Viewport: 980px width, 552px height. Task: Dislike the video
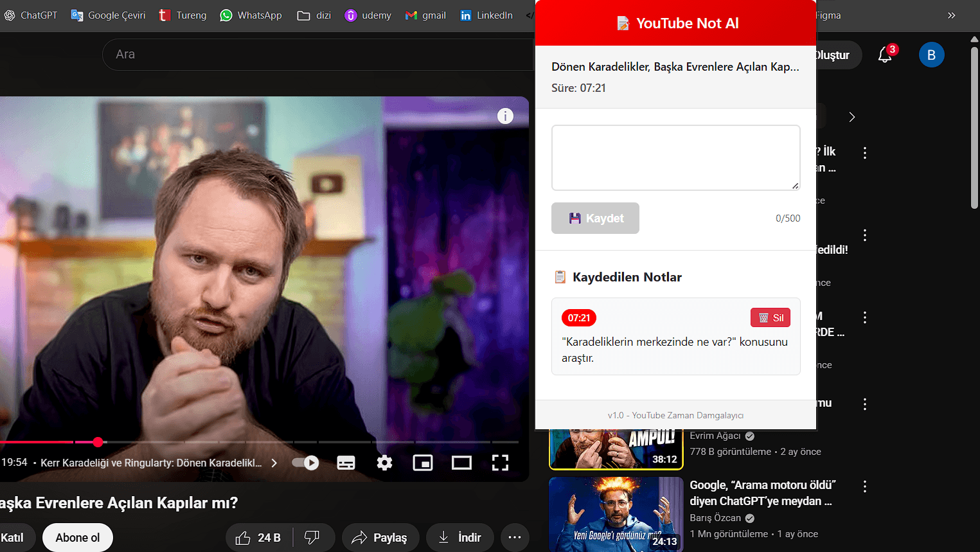tap(313, 538)
